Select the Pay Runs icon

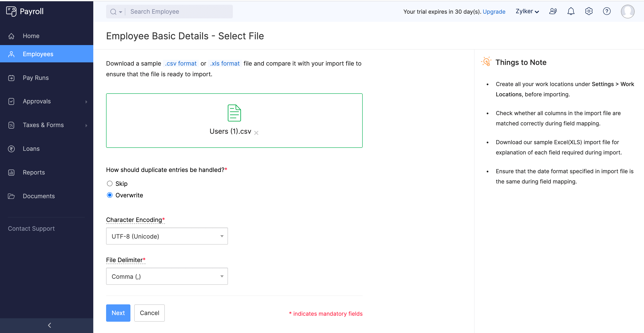(12, 78)
